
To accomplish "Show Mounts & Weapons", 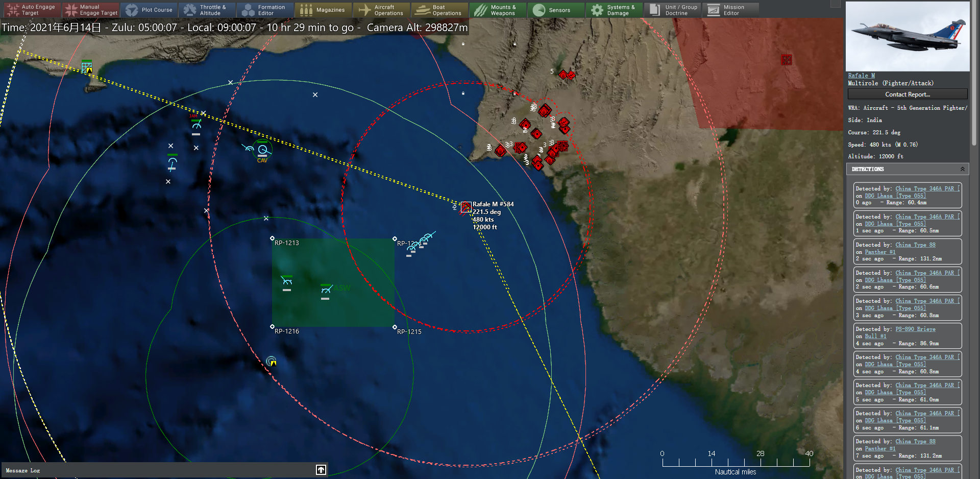I will (x=498, y=10).
